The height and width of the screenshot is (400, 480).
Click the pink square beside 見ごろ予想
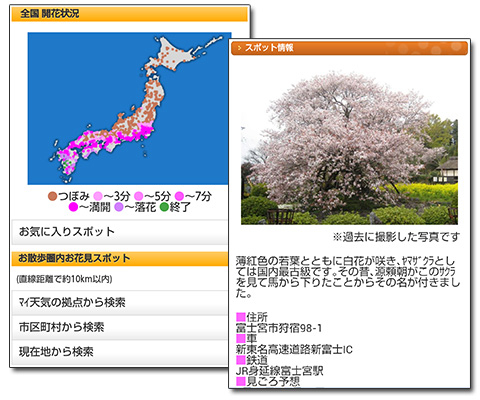241,382
